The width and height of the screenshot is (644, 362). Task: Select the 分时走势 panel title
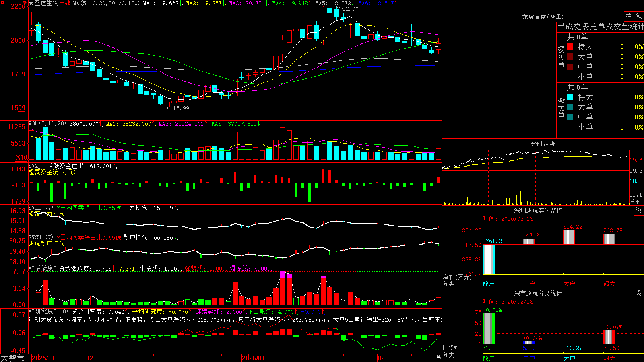pos(543,144)
